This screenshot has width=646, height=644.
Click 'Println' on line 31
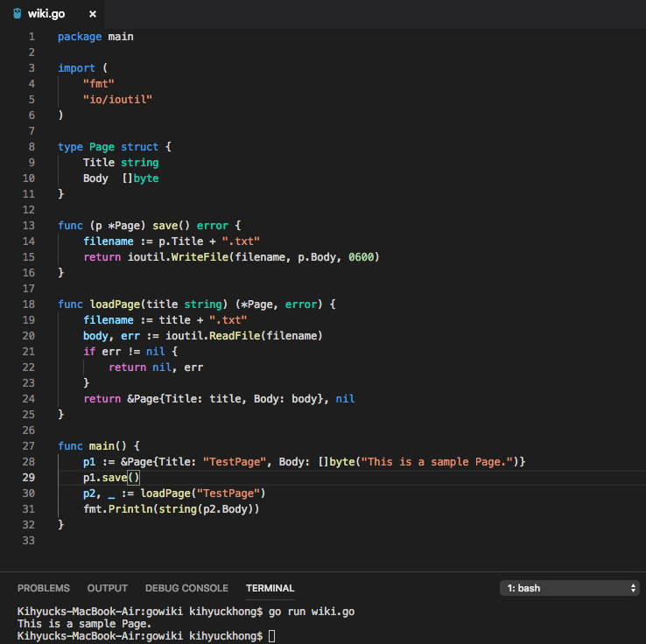[130, 509]
